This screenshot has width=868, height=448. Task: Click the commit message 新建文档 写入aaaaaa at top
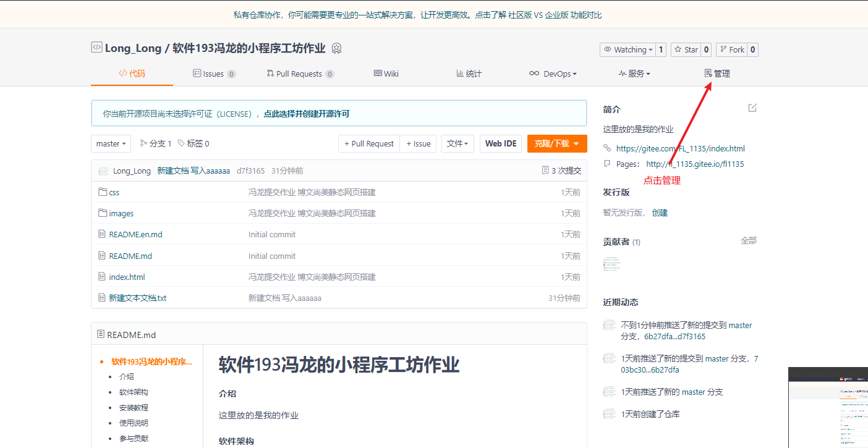(194, 171)
